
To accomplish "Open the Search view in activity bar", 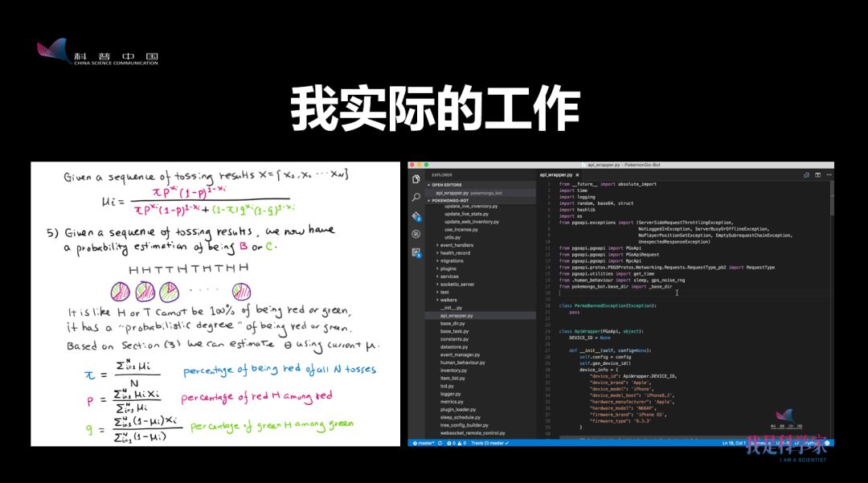I will coord(416,197).
